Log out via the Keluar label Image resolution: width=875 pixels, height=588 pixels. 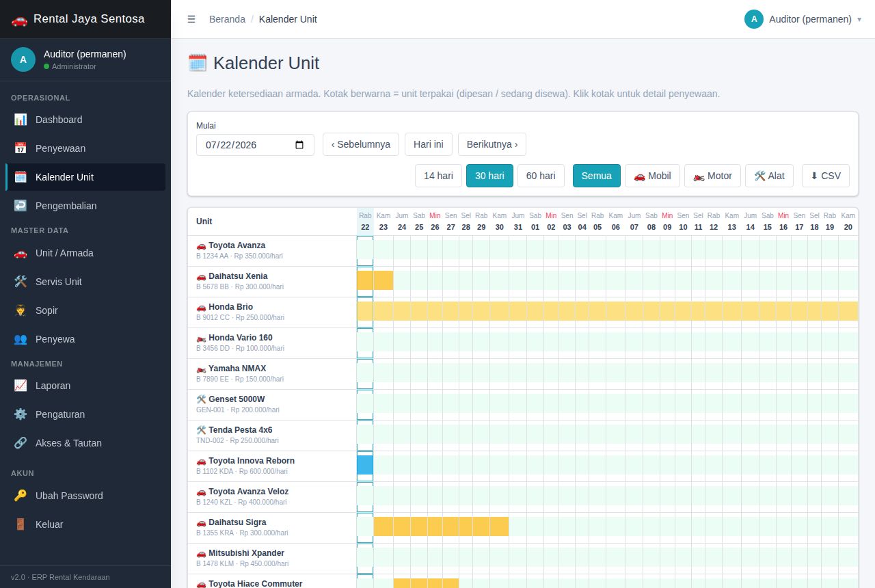49,524
